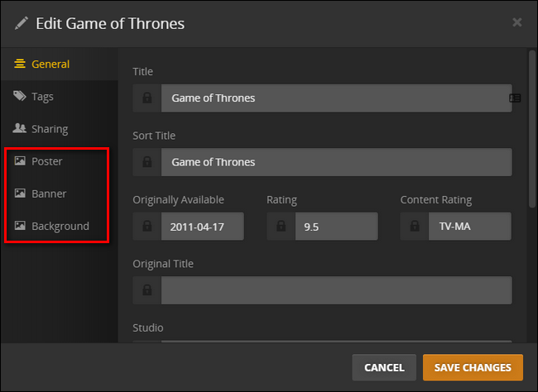Image resolution: width=538 pixels, height=392 pixels.
Task: Click the Sharing people icon
Action: [x=20, y=128]
